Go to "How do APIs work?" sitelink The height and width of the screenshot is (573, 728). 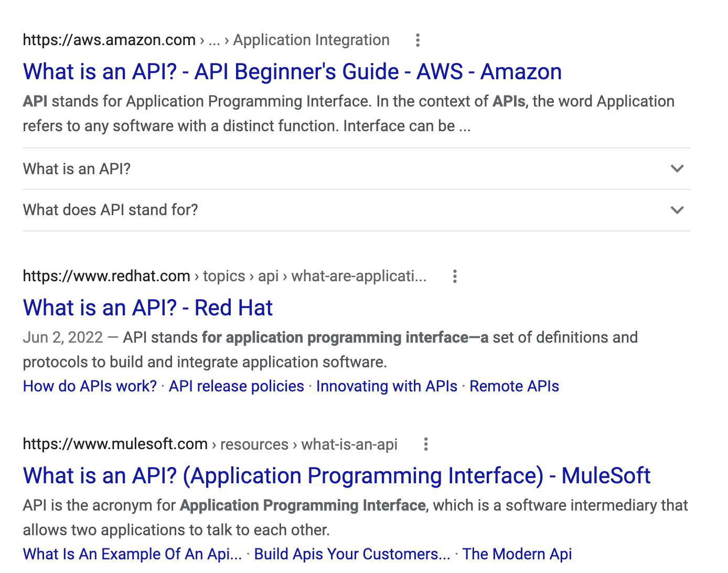[90, 386]
